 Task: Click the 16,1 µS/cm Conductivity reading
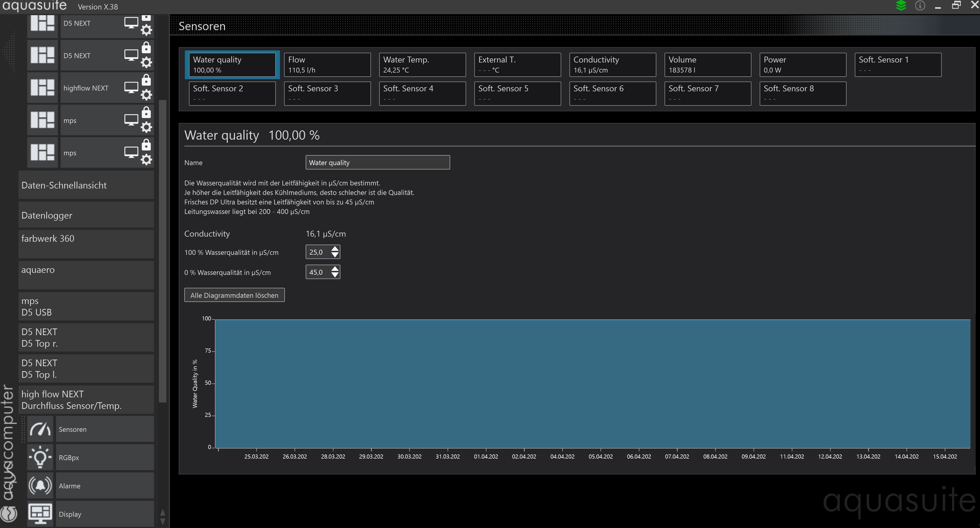tap(326, 234)
